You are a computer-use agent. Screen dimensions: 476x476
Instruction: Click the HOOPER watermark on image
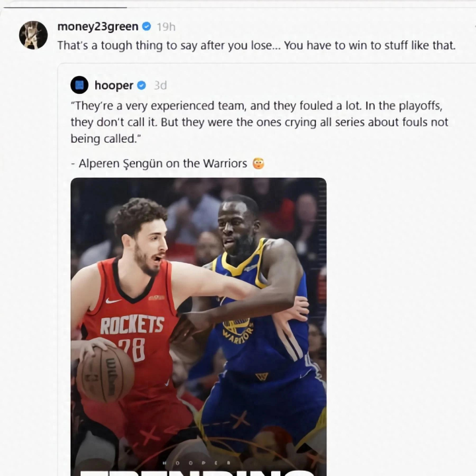pos(197,463)
